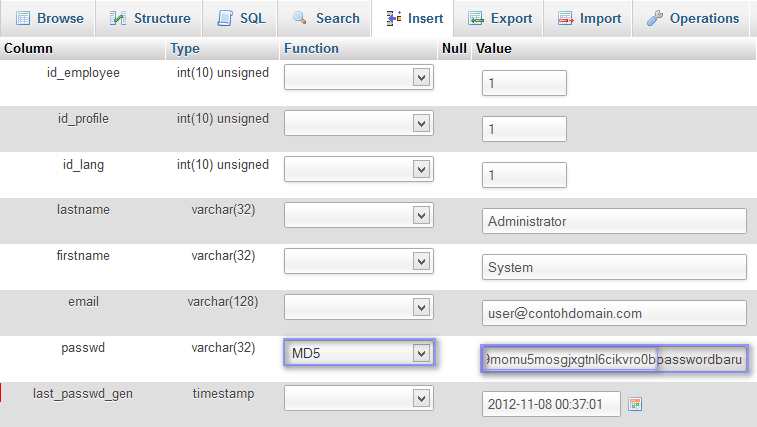Open the function dropdown for lastname
This screenshot has height=427, width=757.
point(358,214)
